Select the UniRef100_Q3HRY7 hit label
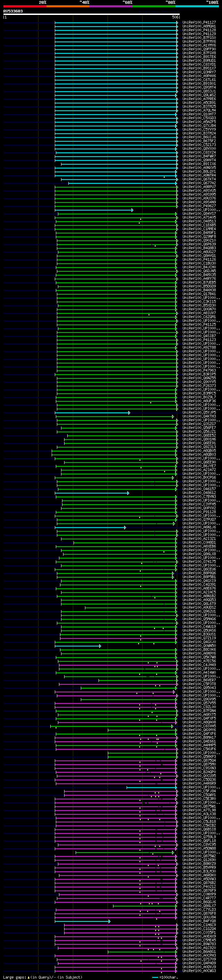222x980 pixels. click(x=199, y=72)
